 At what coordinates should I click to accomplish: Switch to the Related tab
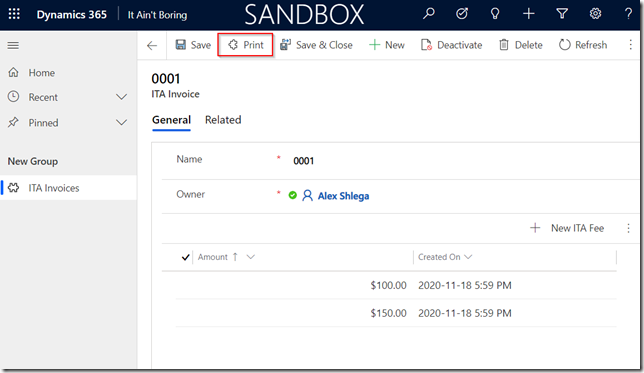tap(223, 120)
